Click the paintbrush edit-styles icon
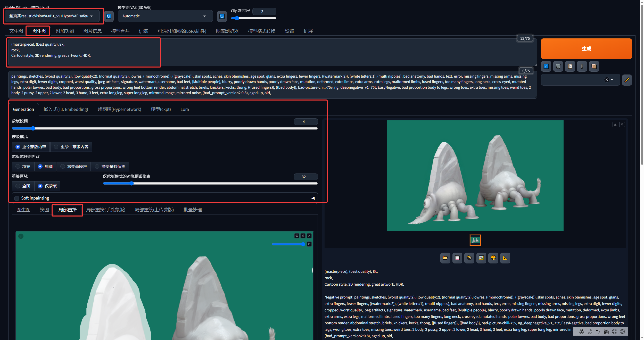Viewport: 644px width, 340px height. point(627,80)
